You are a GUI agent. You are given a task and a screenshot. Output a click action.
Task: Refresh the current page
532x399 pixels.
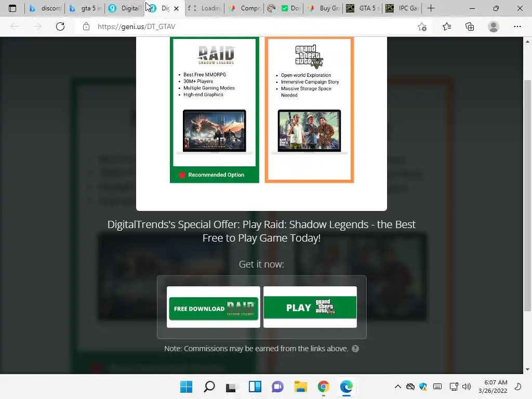coord(60,26)
